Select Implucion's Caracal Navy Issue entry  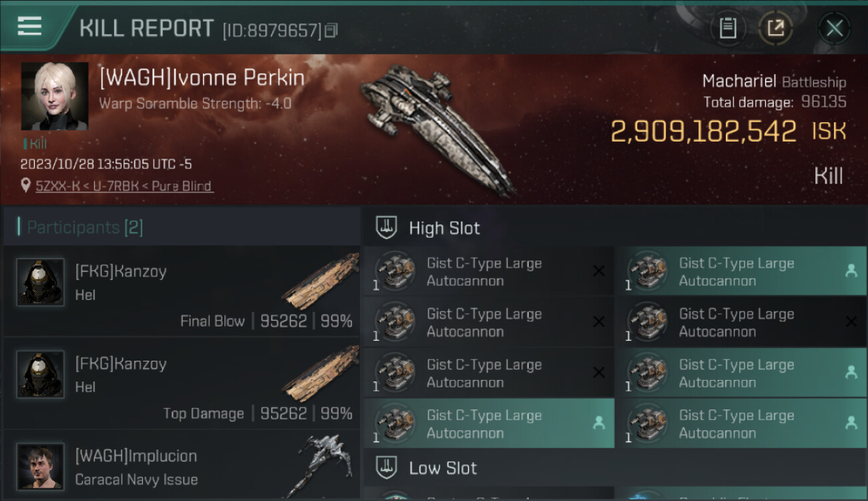(182, 466)
